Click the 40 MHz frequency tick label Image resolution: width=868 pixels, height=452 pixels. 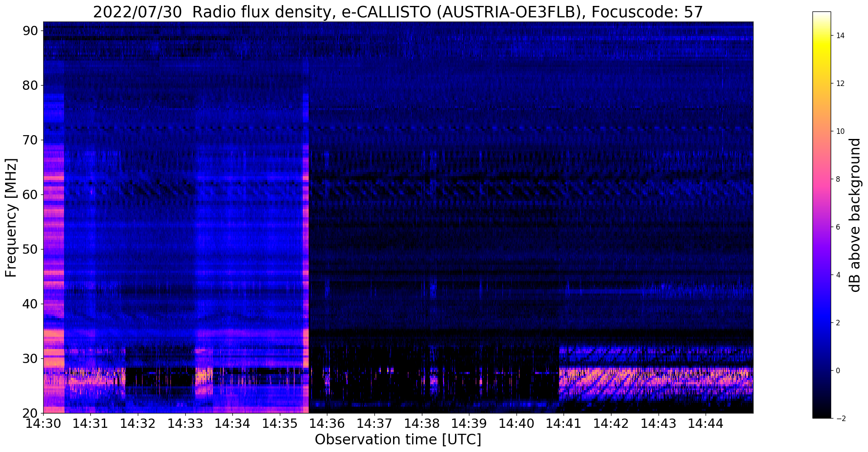coord(30,304)
